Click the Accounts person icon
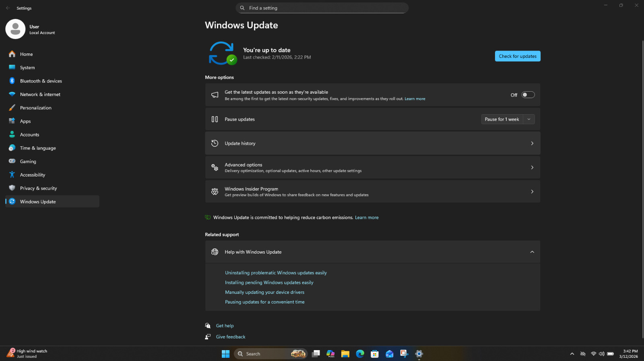The width and height of the screenshot is (644, 361). pyautogui.click(x=12, y=135)
